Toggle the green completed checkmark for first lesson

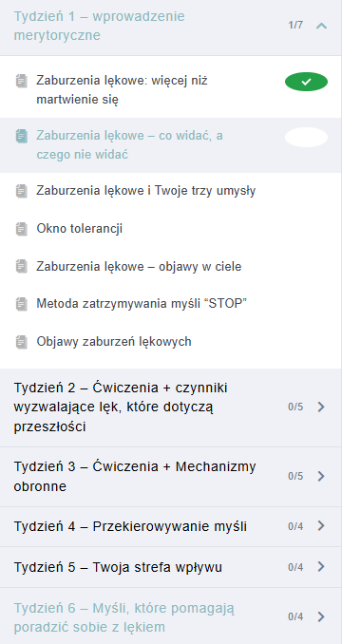click(x=306, y=82)
